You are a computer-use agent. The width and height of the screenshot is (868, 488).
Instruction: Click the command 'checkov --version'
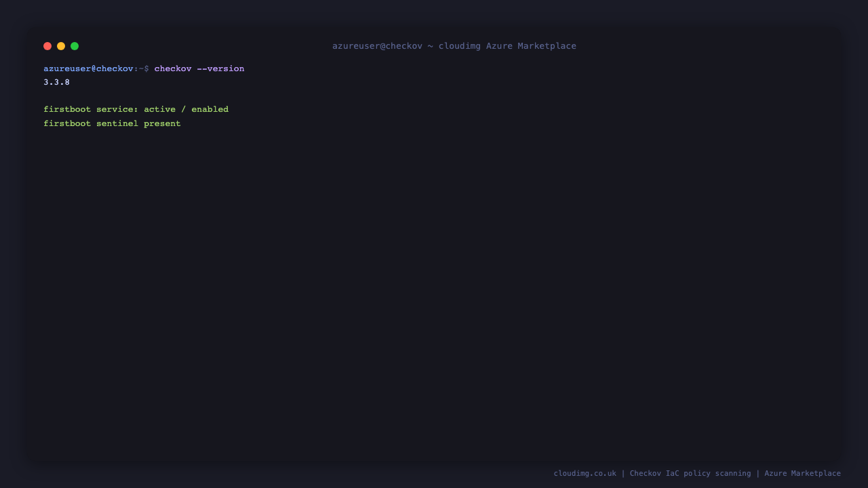[199, 68]
